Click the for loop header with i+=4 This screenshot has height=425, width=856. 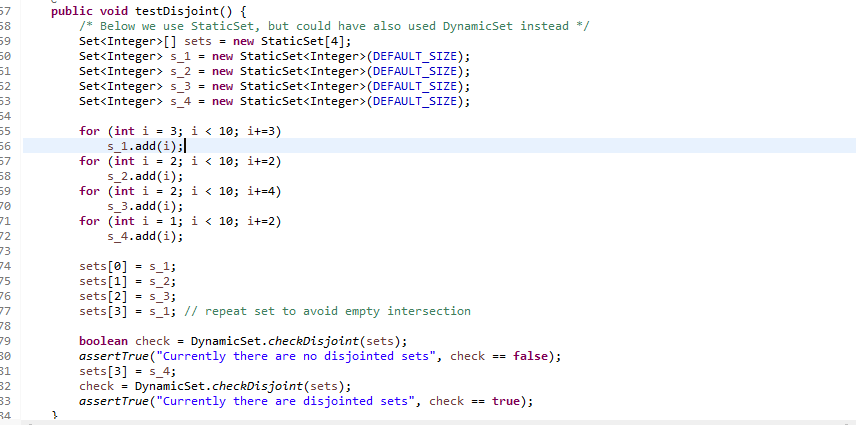click(x=180, y=191)
